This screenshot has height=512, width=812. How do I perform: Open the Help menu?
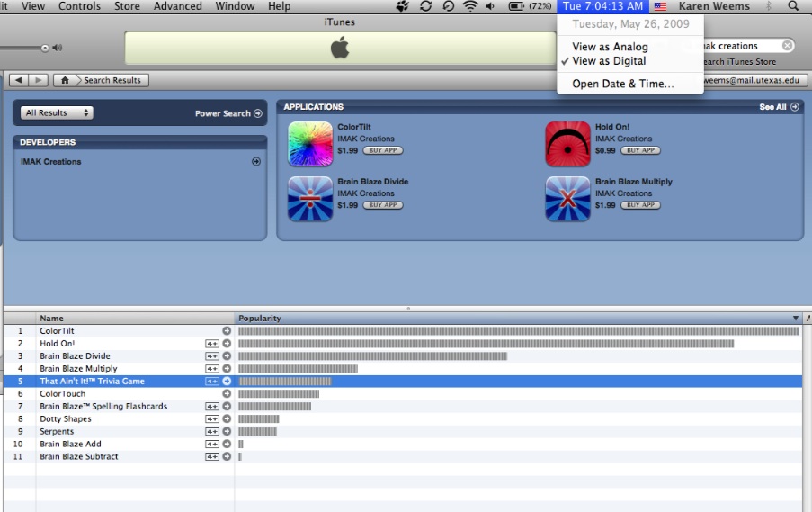pos(279,6)
